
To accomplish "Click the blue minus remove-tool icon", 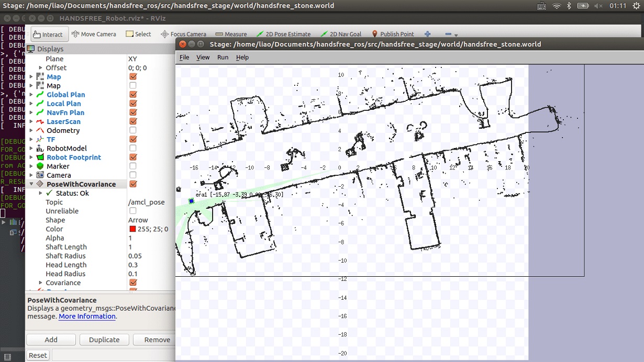I will click(x=448, y=34).
